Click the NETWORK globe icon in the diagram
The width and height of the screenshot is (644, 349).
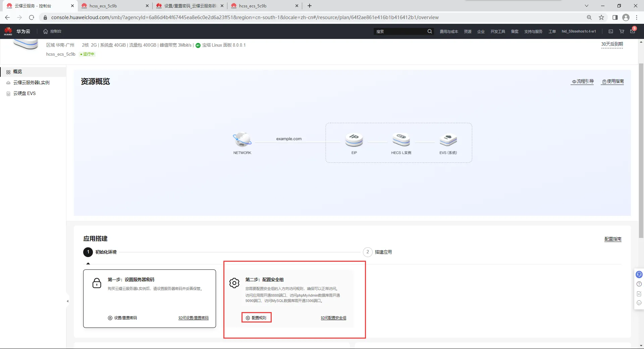pyautogui.click(x=242, y=140)
